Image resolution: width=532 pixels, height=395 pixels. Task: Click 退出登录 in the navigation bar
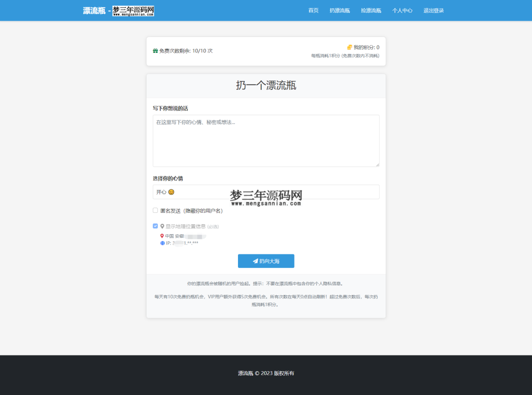pos(434,10)
